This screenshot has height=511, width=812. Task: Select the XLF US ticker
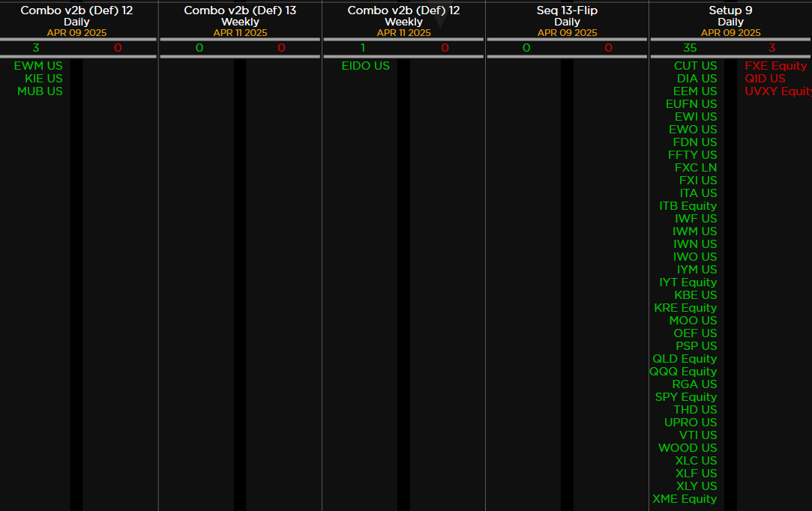click(x=697, y=474)
